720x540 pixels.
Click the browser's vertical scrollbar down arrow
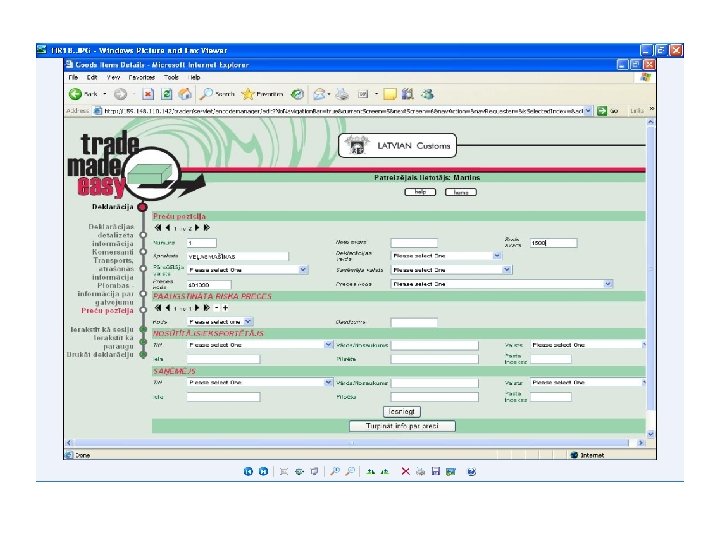click(x=650, y=434)
